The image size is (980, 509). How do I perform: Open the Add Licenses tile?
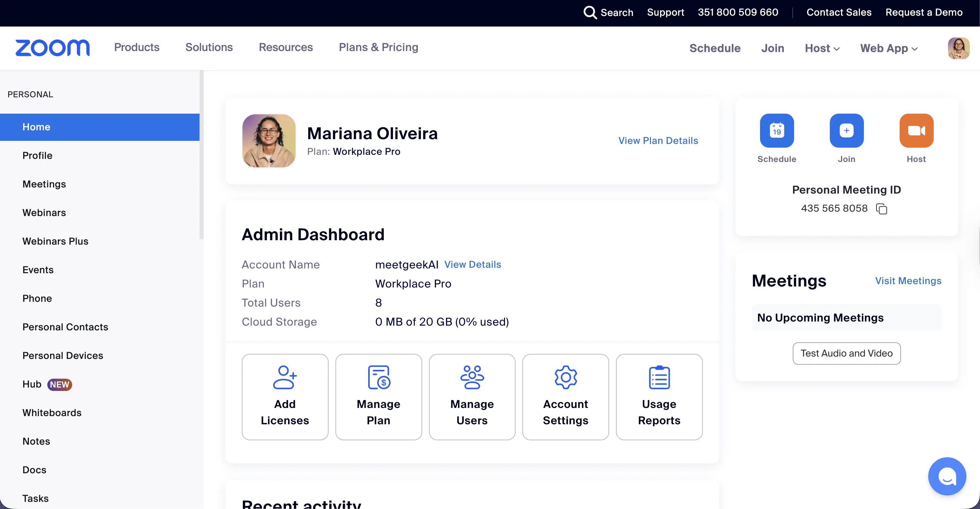pos(285,396)
